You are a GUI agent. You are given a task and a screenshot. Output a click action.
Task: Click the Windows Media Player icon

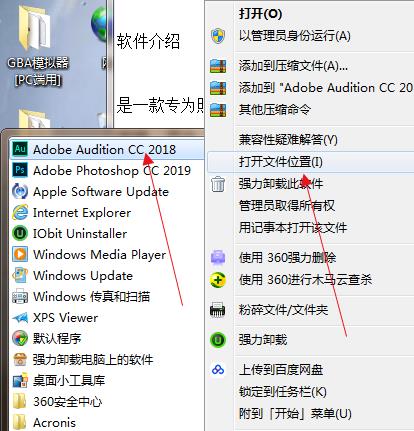pos(20,254)
